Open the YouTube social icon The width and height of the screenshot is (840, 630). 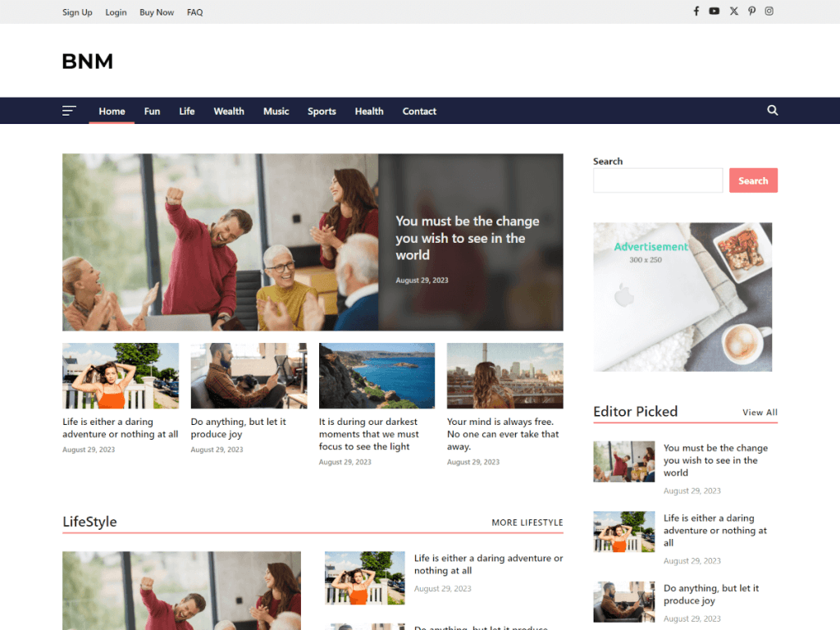pos(714,11)
